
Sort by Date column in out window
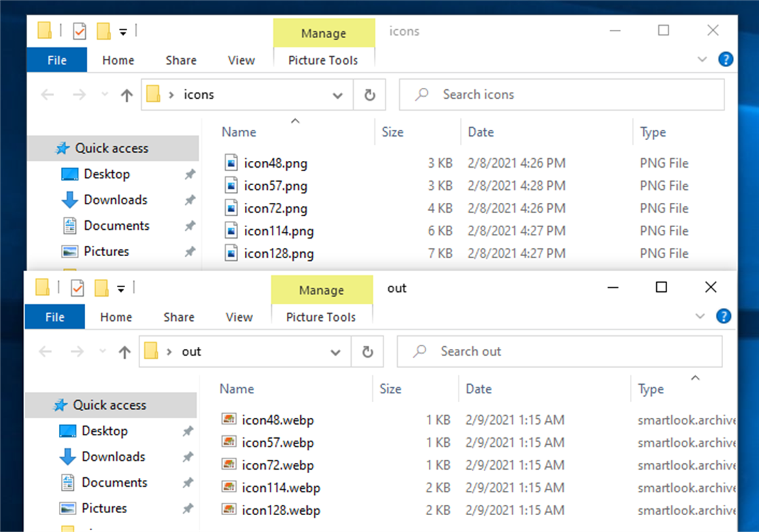point(545,389)
